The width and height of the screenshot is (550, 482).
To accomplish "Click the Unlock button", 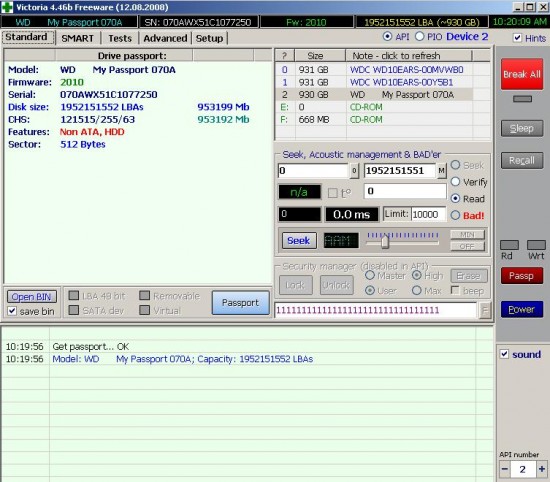I will point(336,285).
